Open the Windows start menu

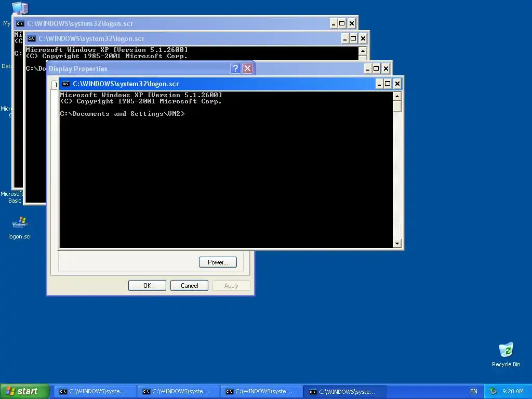pos(25,391)
